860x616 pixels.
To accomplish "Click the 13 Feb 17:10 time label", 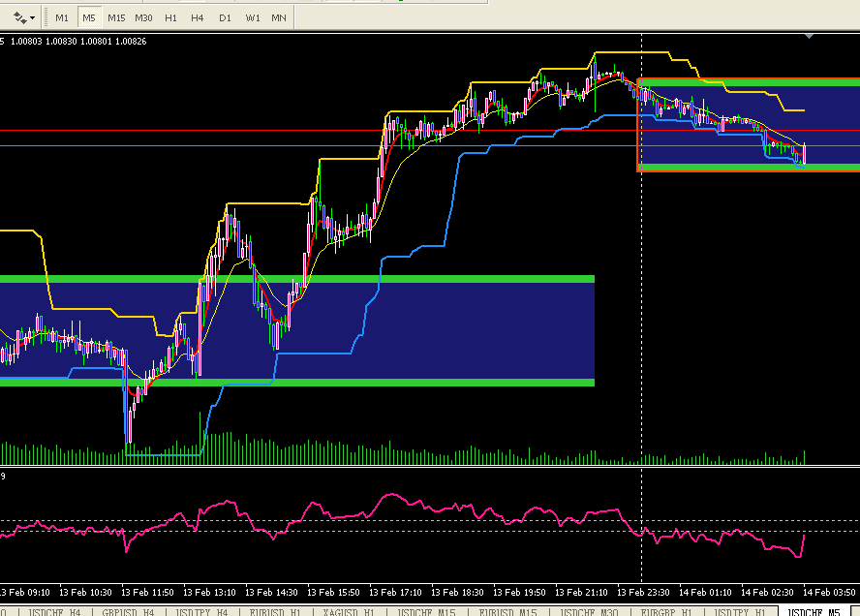I will (395, 593).
